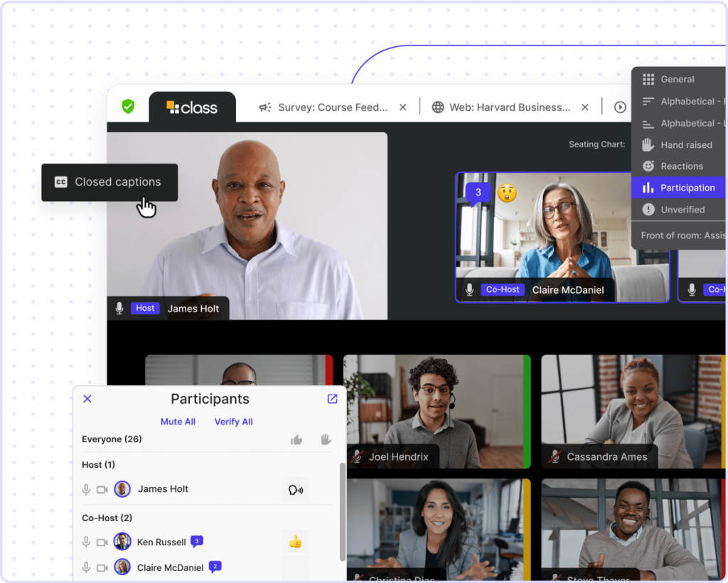Select the Unverified exclamation icon
This screenshot has width=728, height=583.
click(x=649, y=209)
